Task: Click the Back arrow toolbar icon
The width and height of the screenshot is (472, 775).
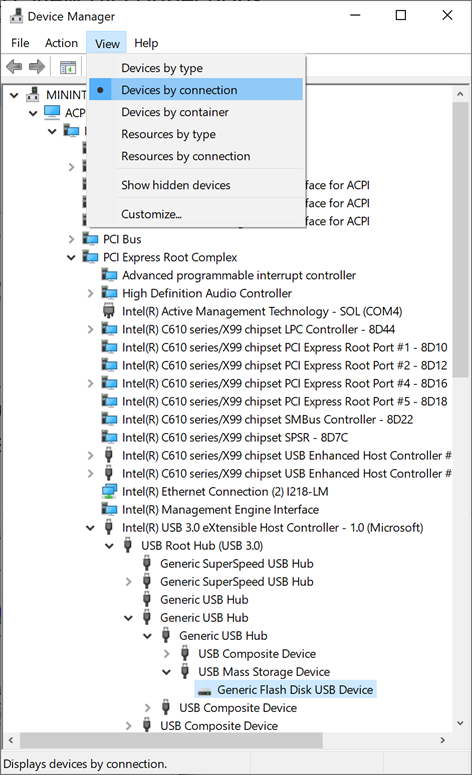Action: 14,66
